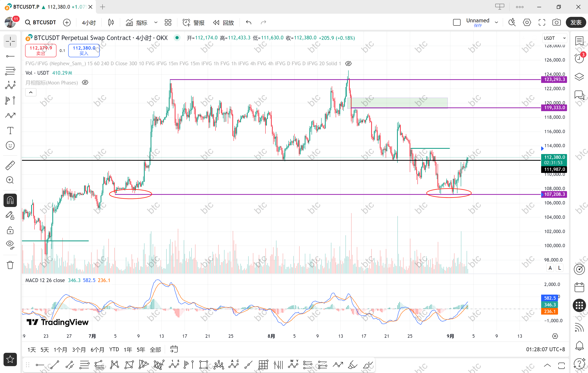Click the 发表 publish button
Screen dimensions: 588x373
coord(576,23)
